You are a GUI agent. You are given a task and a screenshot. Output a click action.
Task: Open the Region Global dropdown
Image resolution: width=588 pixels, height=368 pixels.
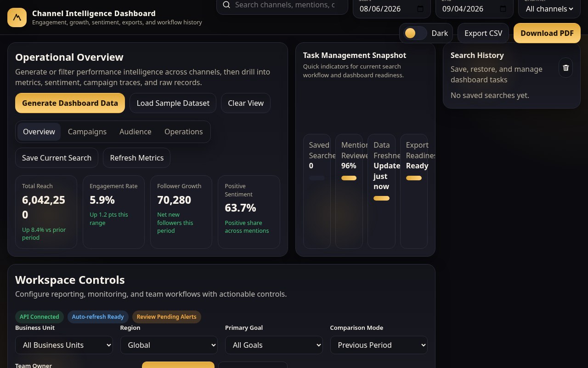point(169,345)
